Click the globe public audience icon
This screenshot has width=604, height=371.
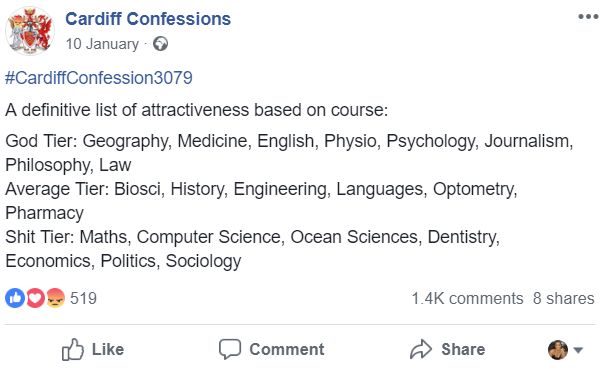tap(160, 44)
